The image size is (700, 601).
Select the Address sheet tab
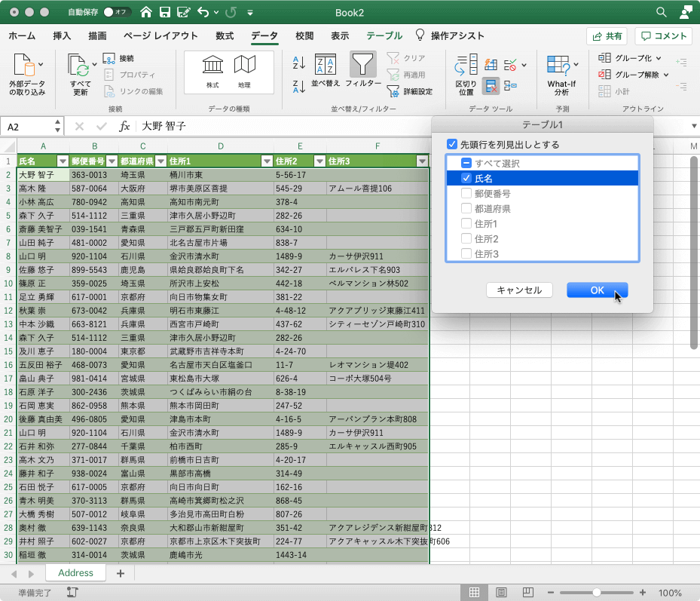coord(75,573)
